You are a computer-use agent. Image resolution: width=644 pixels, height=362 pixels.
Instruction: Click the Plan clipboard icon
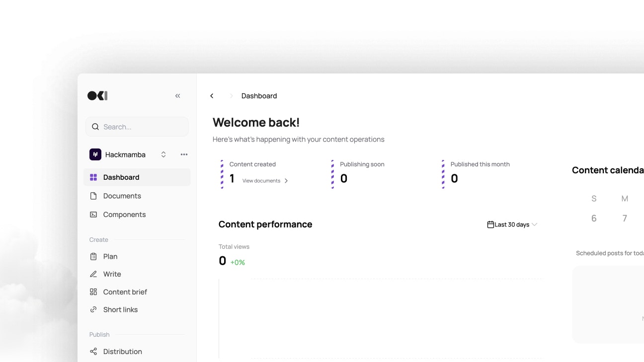pos(93,257)
